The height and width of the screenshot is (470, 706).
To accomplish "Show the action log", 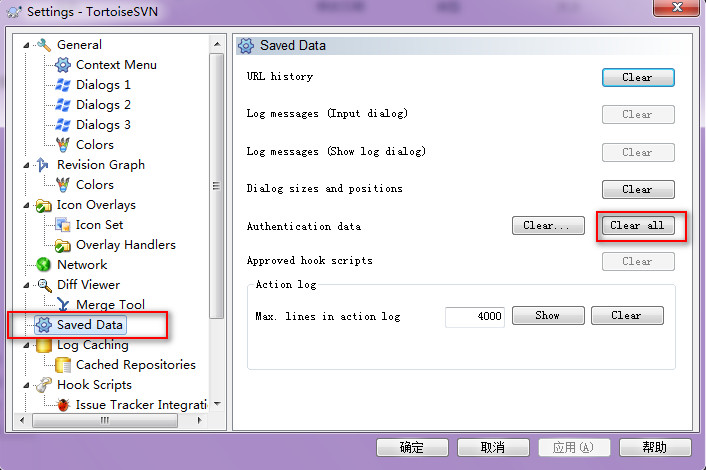I will [x=548, y=316].
